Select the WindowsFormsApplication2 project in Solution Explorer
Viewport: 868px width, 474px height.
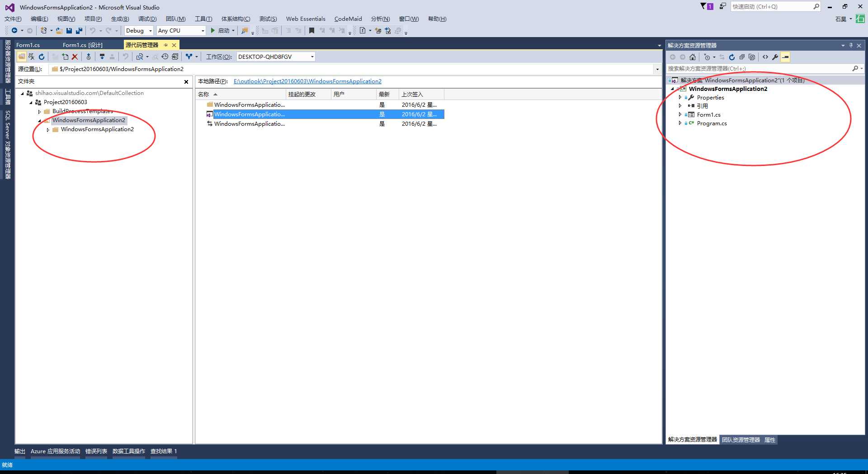tap(728, 89)
